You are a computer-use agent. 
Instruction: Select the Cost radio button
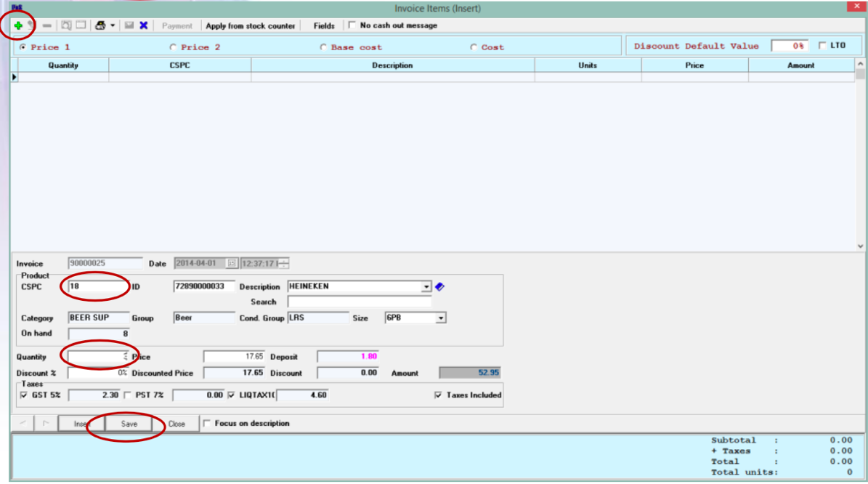tap(474, 47)
